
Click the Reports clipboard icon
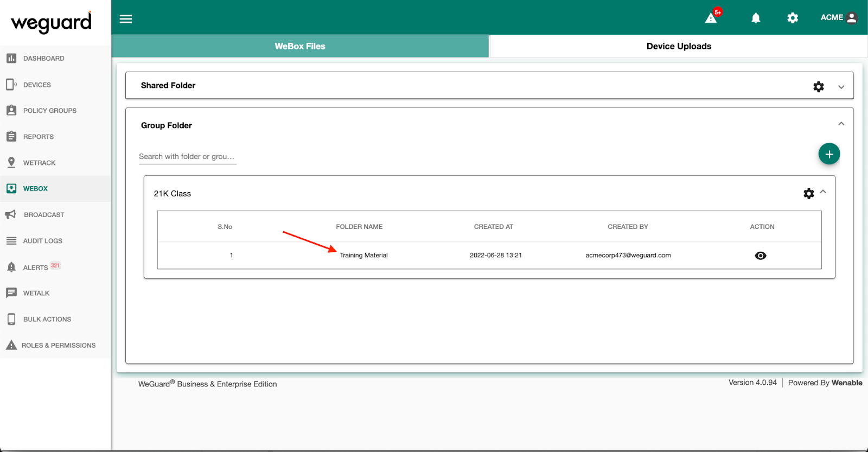coord(11,136)
